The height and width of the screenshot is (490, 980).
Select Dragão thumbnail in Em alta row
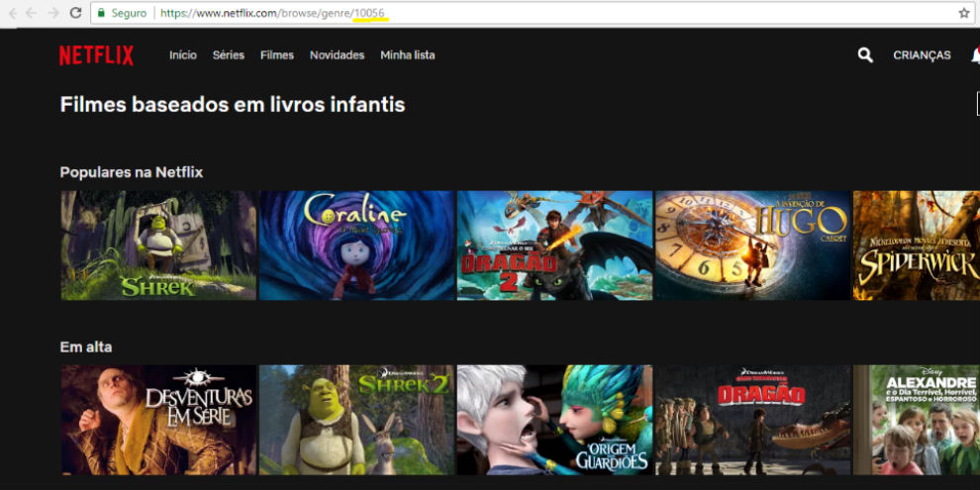tap(752, 420)
